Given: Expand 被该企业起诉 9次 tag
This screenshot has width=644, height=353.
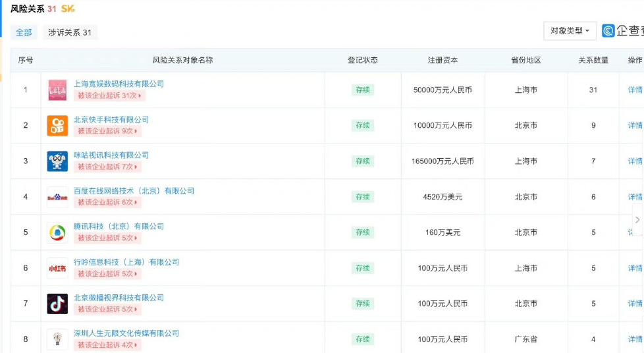Looking at the screenshot, I should coord(107,131).
